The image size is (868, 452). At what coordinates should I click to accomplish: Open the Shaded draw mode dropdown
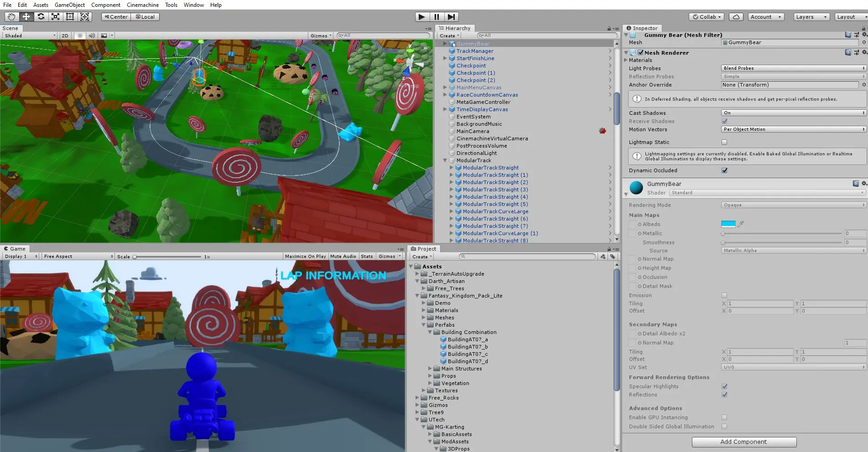28,35
